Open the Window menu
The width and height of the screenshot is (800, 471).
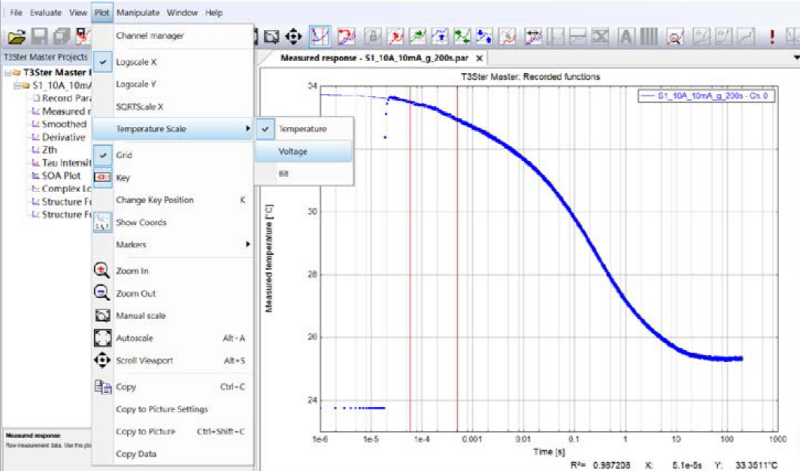tap(182, 13)
